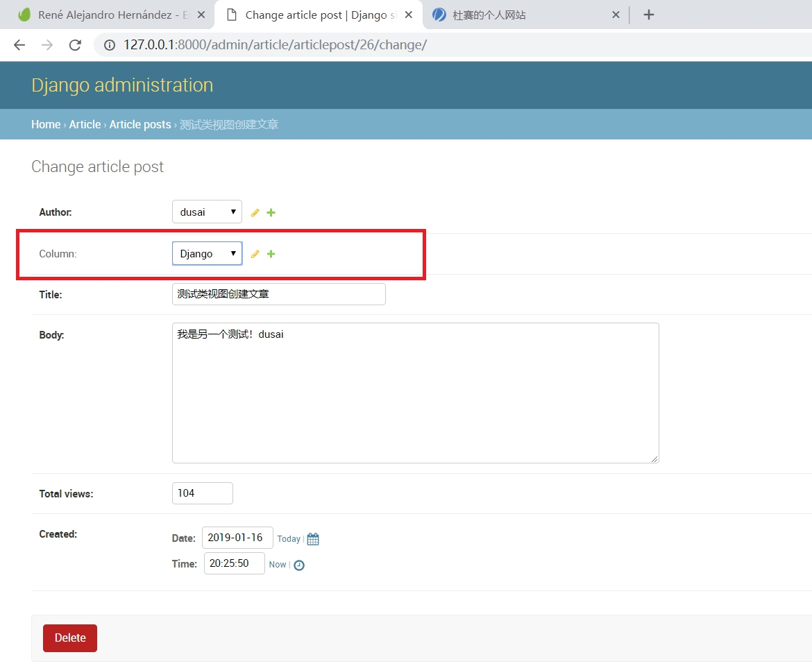Close the Change article post tab
The image size is (812, 666).
(409, 15)
